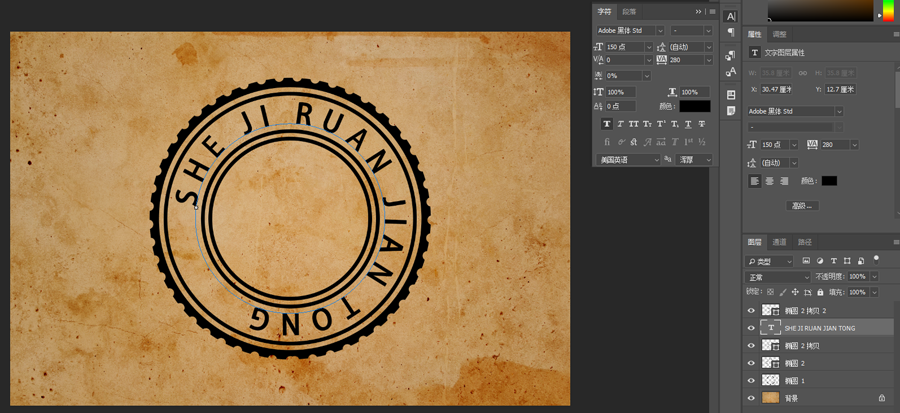Screen dimensions: 900x413
Task: Lock layer position move icon
Action: point(795,292)
